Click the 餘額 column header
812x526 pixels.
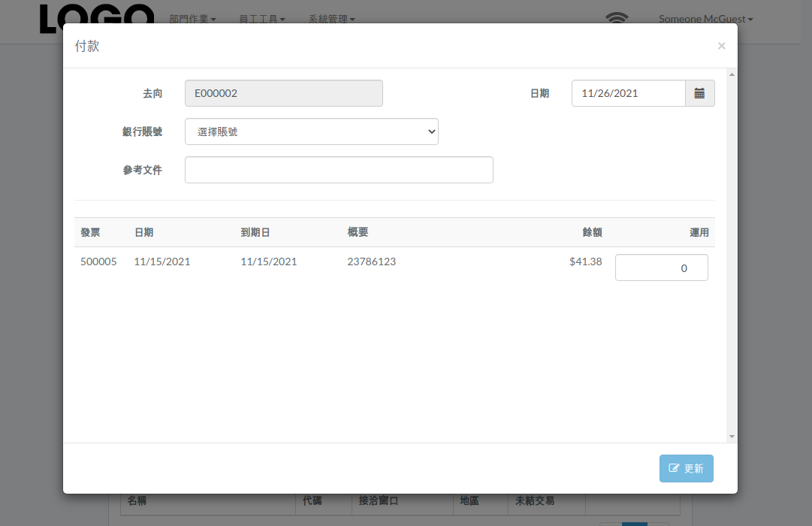pos(592,233)
